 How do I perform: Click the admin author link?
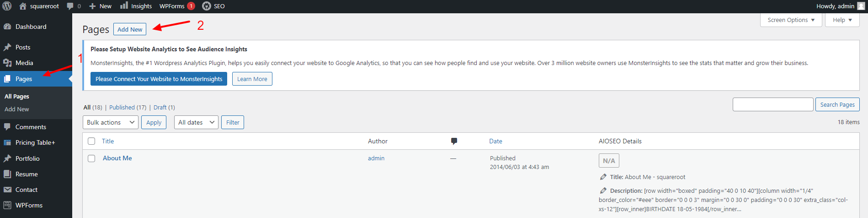click(x=376, y=158)
